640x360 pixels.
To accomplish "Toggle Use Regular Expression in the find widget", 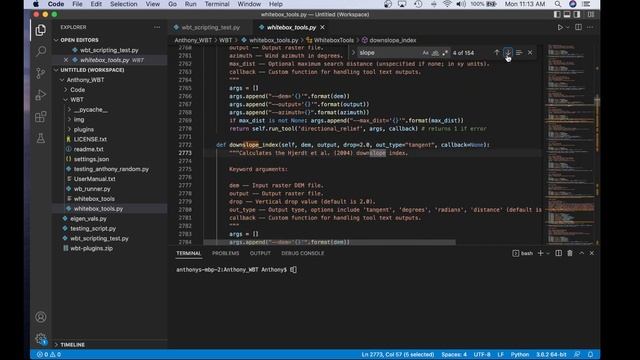I will pos(445,53).
